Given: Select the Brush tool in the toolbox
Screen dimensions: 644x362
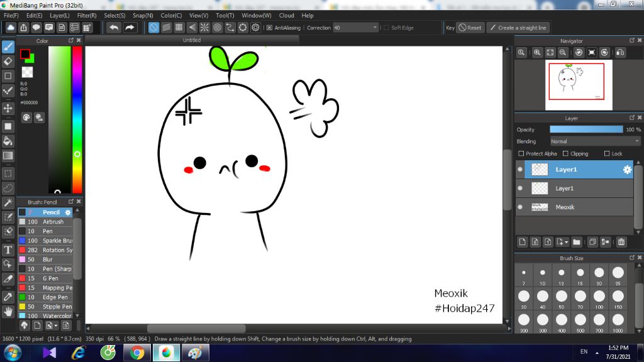Looking at the screenshot, I should 8,47.
